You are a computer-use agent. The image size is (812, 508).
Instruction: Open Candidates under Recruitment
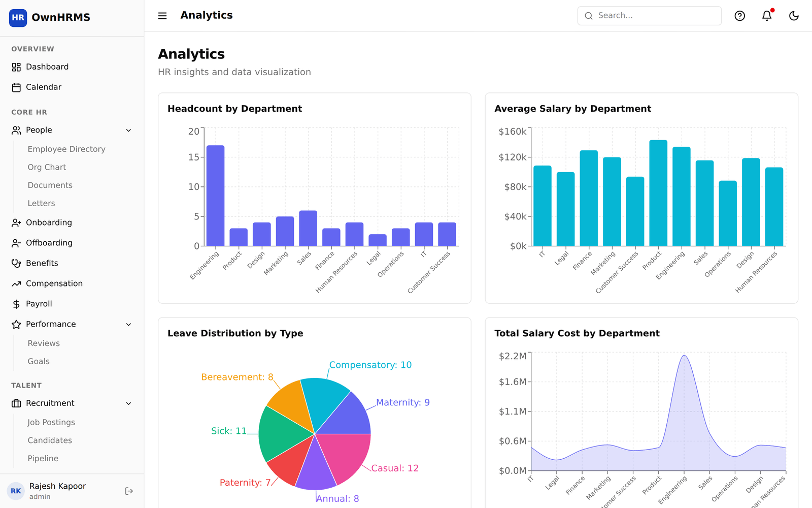click(x=50, y=440)
